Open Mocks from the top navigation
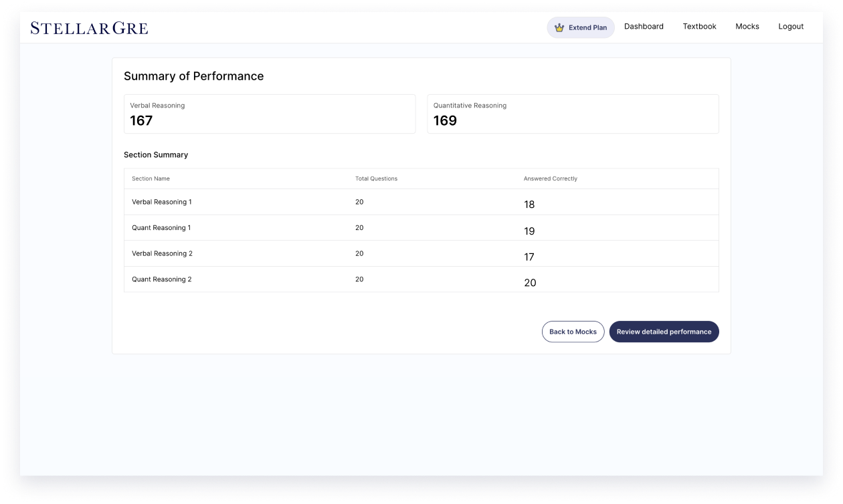 pos(747,27)
